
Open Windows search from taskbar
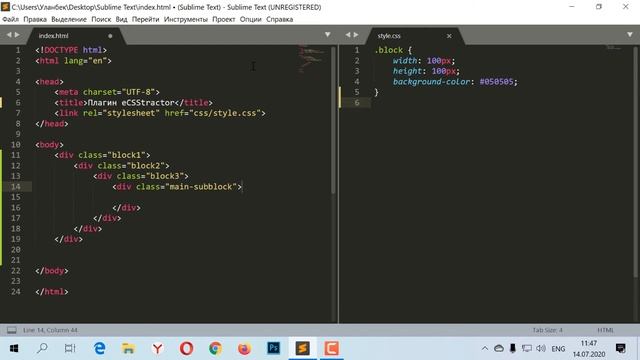(x=42, y=348)
